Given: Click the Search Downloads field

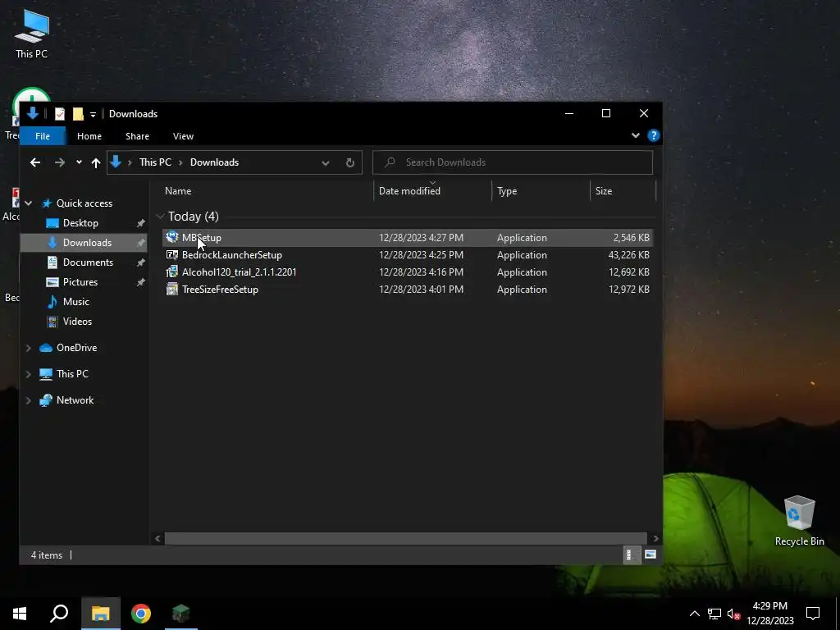Looking at the screenshot, I should click(x=513, y=162).
